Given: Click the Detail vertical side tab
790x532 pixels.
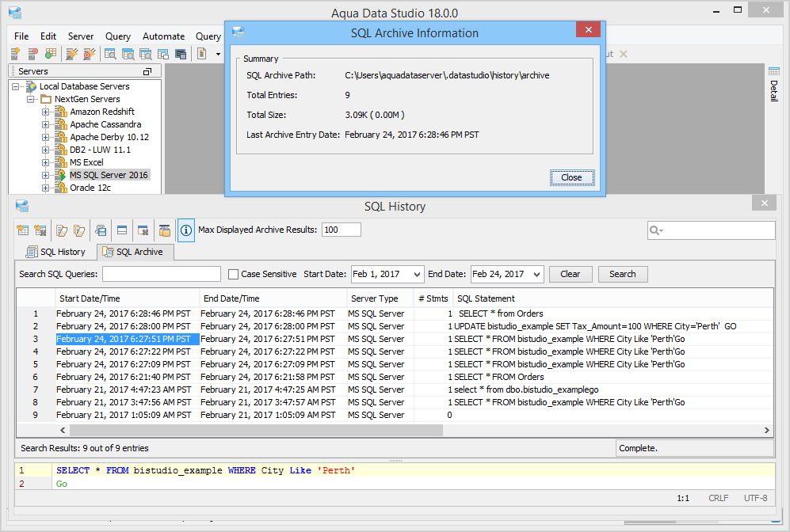Looking at the screenshot, I should 774,90.
